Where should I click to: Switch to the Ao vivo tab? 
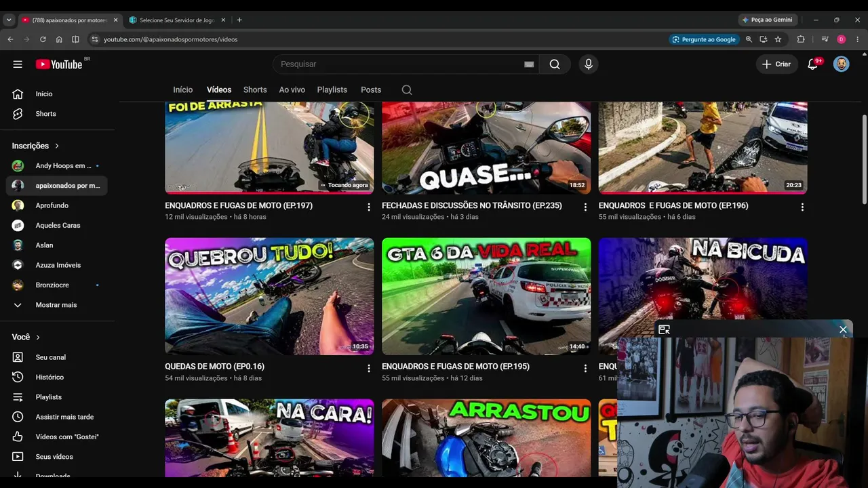pos(292,90)
